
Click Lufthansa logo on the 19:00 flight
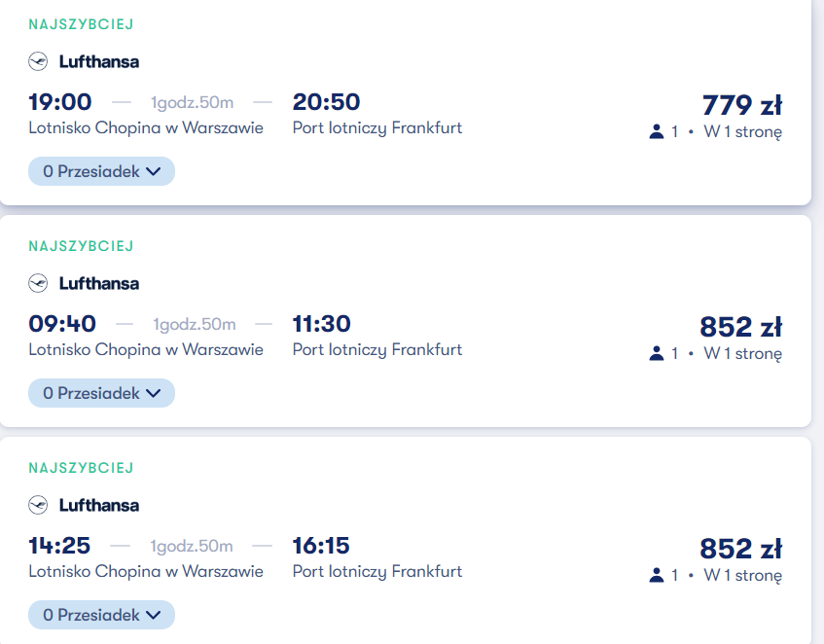pyautogui.click(x=38, y=61)
